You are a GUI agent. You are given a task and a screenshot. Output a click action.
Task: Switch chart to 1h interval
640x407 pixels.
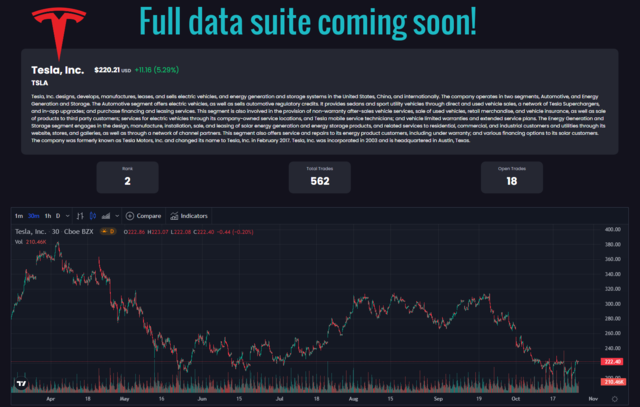click(48, 216)
